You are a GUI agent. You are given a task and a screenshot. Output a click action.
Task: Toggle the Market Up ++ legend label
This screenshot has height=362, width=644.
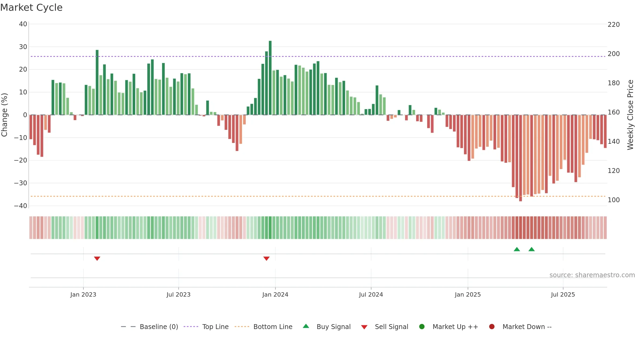[455, 327]
